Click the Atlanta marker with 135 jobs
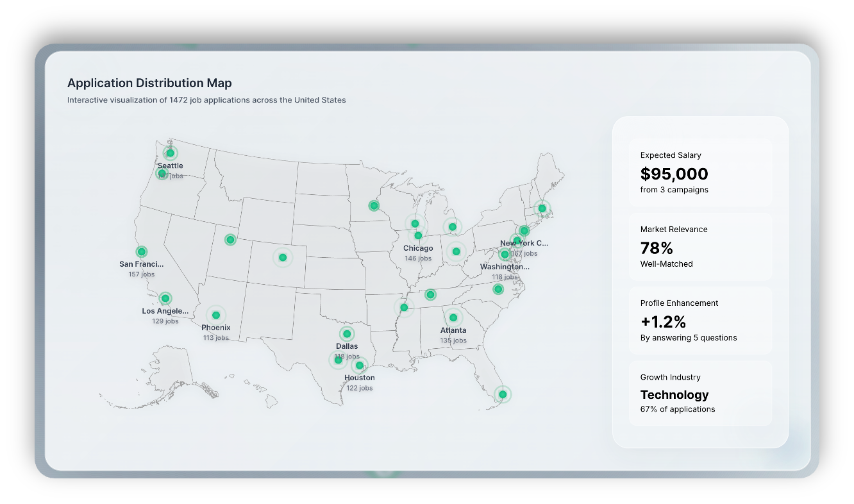854x504 pixels. [453, 317]
